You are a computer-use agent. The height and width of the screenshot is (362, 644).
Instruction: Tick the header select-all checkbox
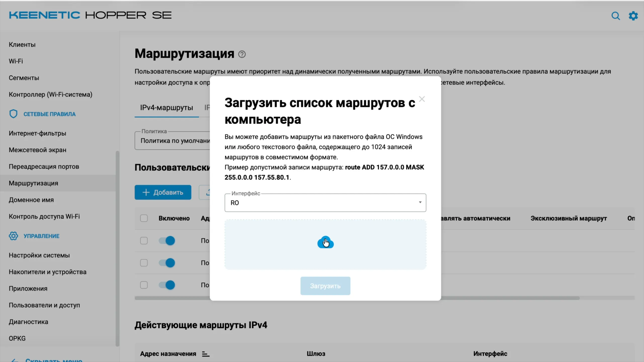[144, 218]
